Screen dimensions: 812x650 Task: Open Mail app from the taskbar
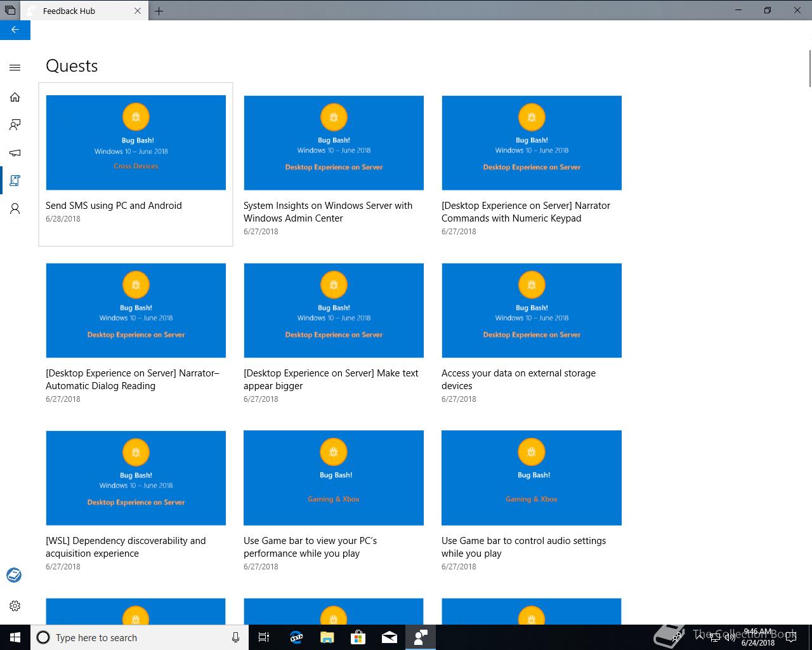[x=389, y=637]
